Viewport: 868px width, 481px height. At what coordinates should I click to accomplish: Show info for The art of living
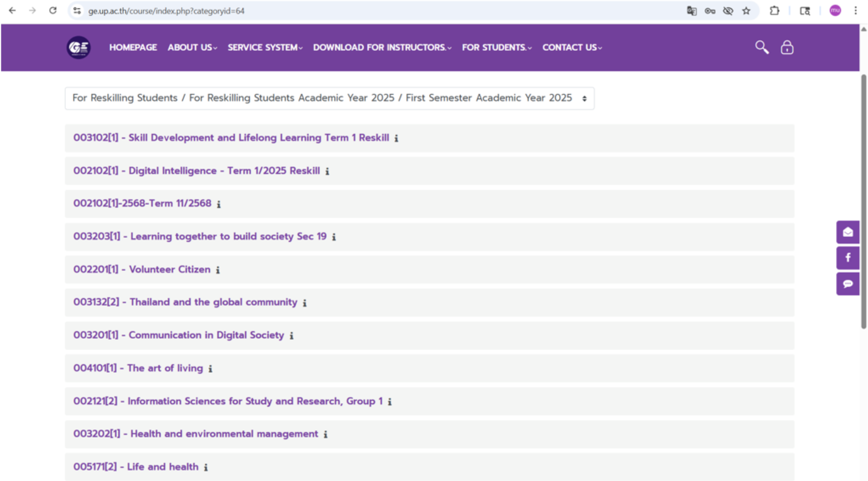[x=210, y=369]
